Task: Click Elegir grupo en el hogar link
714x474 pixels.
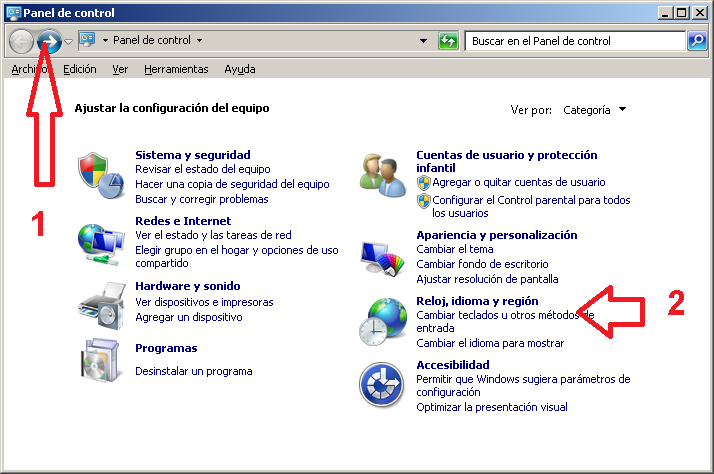Action: [237, 256]
